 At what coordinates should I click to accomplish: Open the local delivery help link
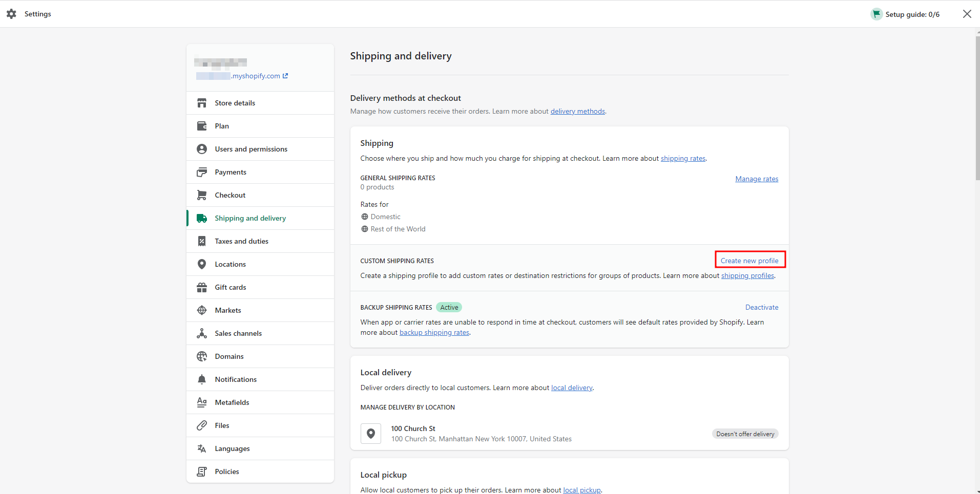click(572, 388)
